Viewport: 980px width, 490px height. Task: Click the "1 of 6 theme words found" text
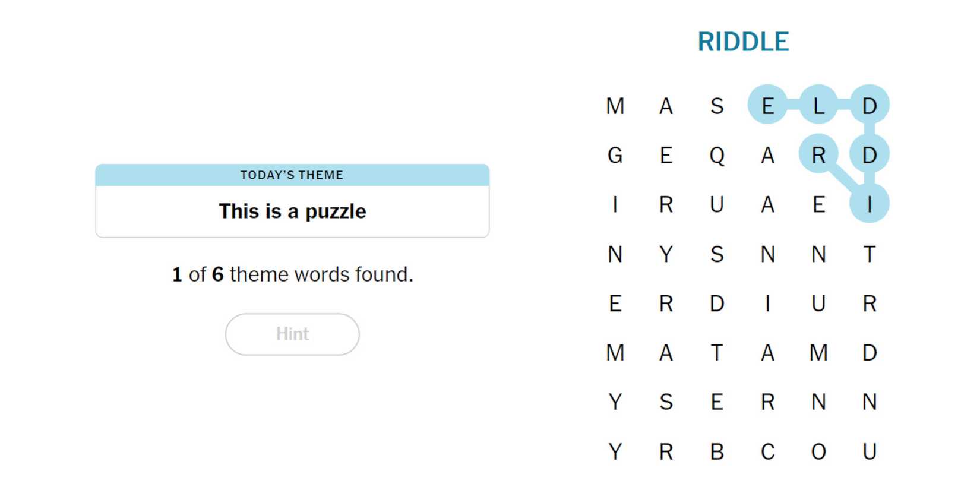292,274
